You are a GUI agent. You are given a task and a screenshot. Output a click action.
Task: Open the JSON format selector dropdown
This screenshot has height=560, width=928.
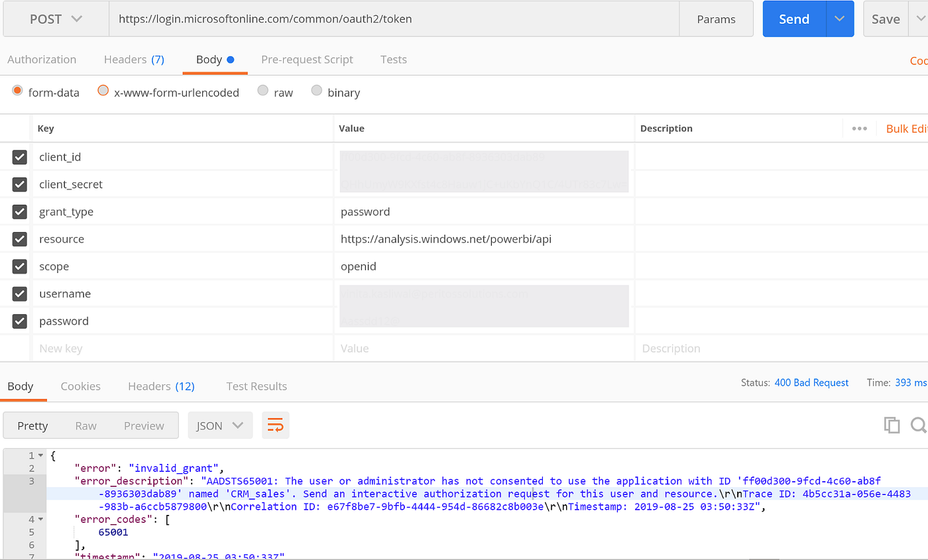pyautogui.click(x=220, y=425)
